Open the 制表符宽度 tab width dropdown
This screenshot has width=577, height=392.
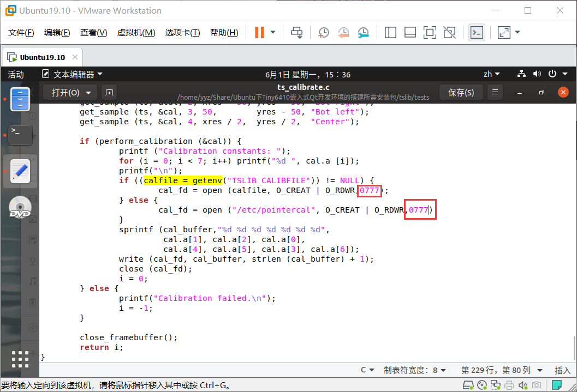click(415, 370)
